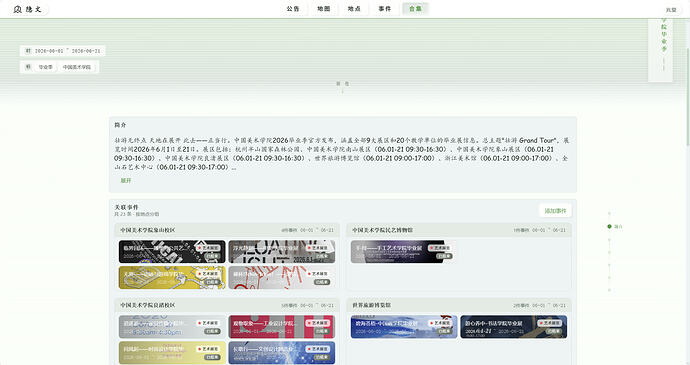
Task: Open the blue 中国画学院 event card
Action: [404, 327]
